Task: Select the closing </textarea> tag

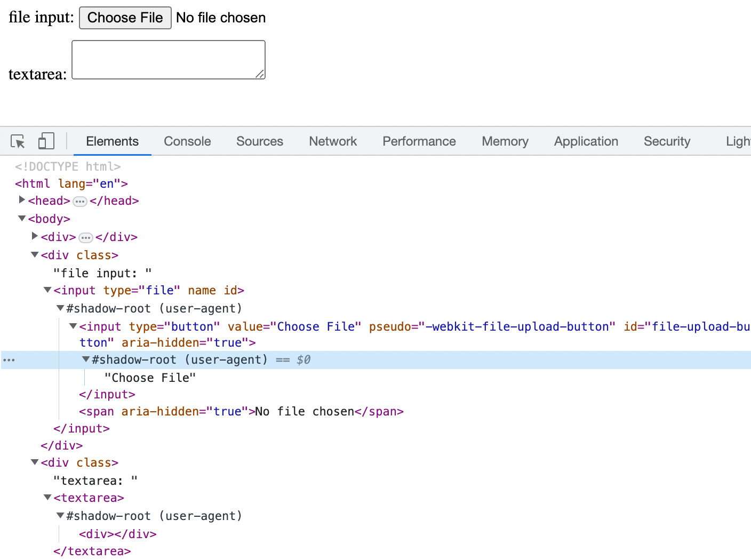Action: click(x=92, y=551)
